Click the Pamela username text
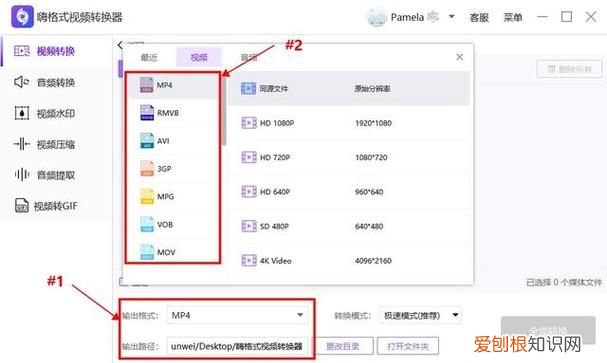The height and width of the screenshot is (363, 607). pos(407,17)
